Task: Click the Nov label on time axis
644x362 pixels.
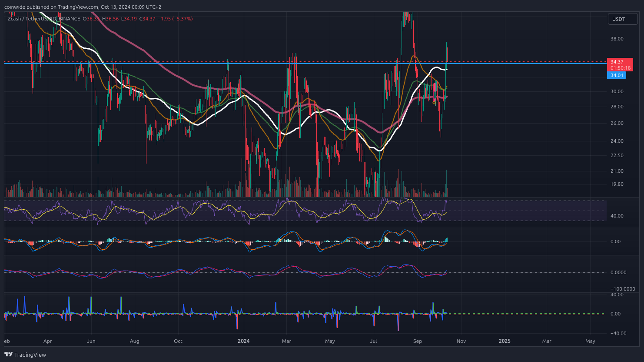Action: [461, 341]
